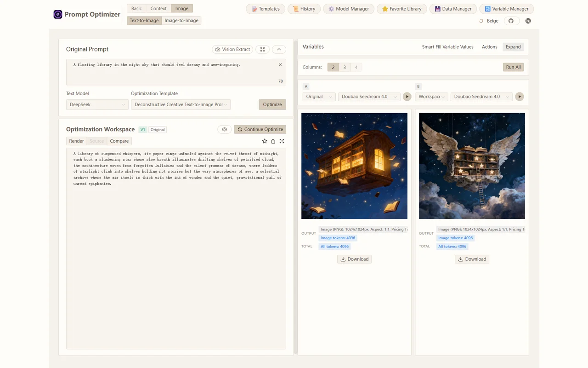Set columns to 2

(x=333, y=67)
